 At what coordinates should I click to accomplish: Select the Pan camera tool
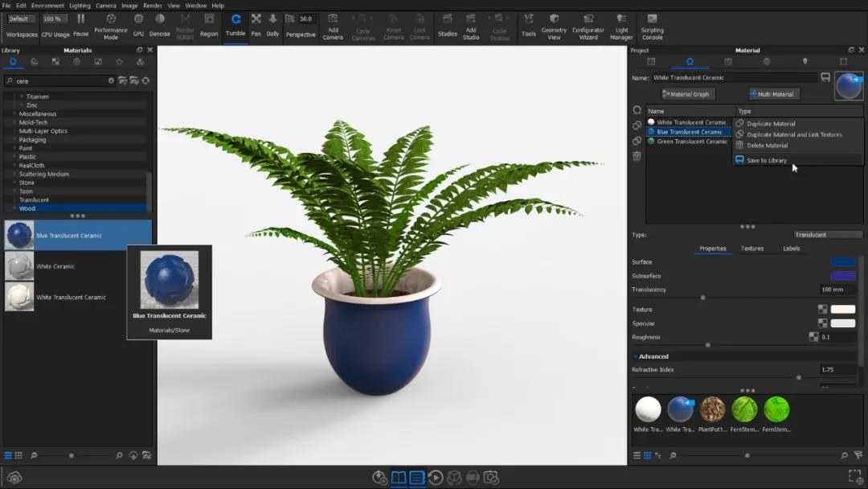[x=256, y=24]
